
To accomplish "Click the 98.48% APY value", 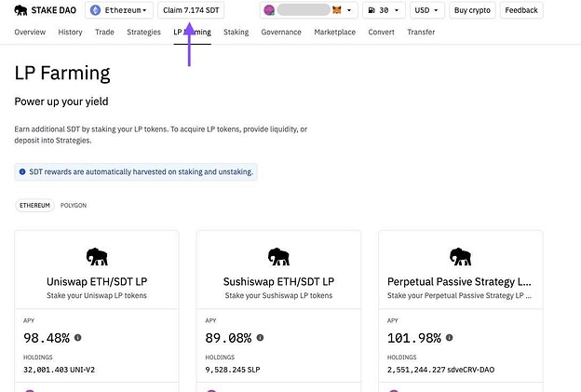I will (47, 338).
